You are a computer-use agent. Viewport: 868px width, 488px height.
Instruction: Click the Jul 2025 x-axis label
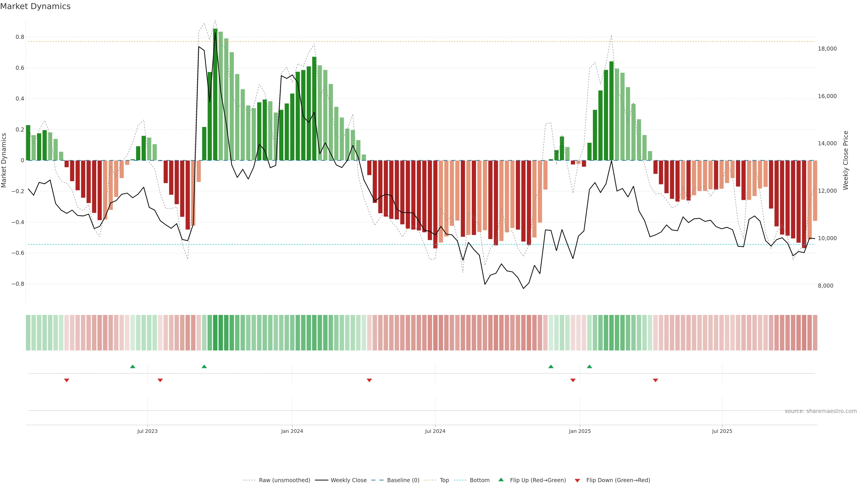(722, 431)
